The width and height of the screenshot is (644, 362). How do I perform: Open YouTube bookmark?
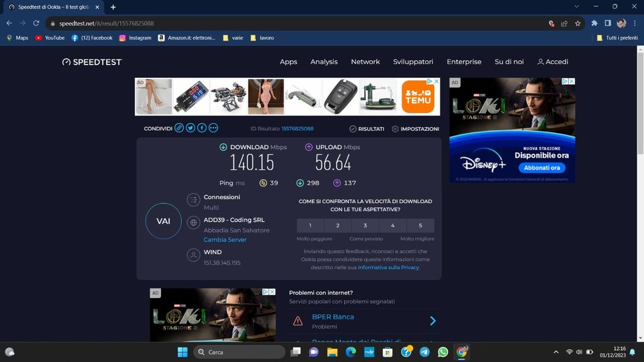50,38
